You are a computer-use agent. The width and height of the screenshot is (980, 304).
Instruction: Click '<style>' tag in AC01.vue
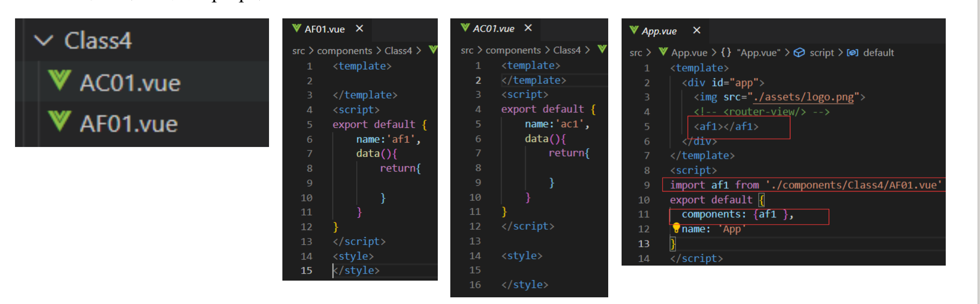[522, 256]
